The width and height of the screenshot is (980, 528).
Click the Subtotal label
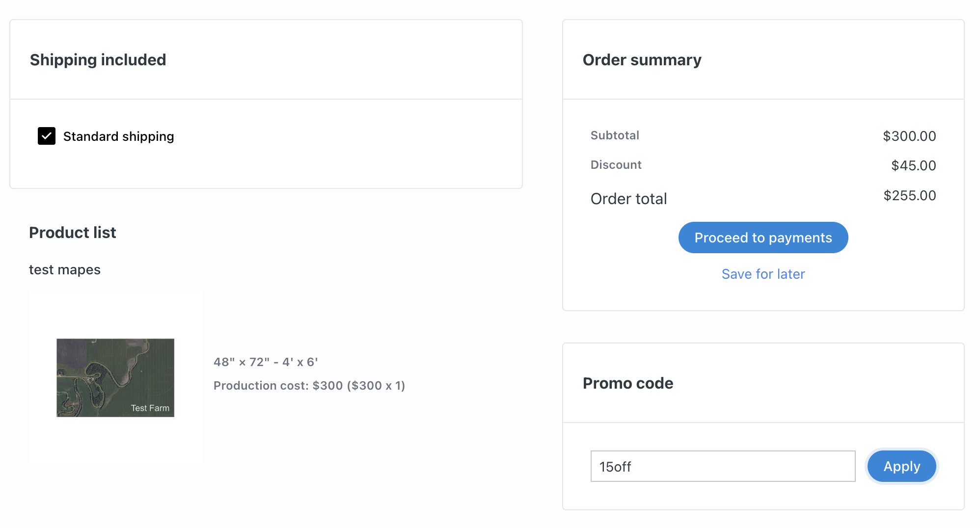click(x=615, y=135)
